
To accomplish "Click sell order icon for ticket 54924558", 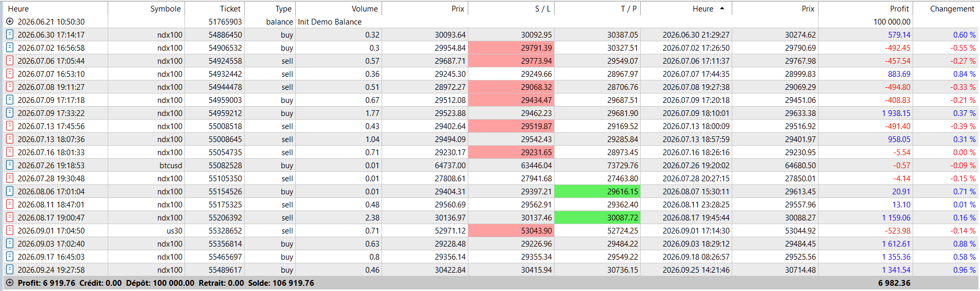I will pyautogui.click(x=9, y=61).
